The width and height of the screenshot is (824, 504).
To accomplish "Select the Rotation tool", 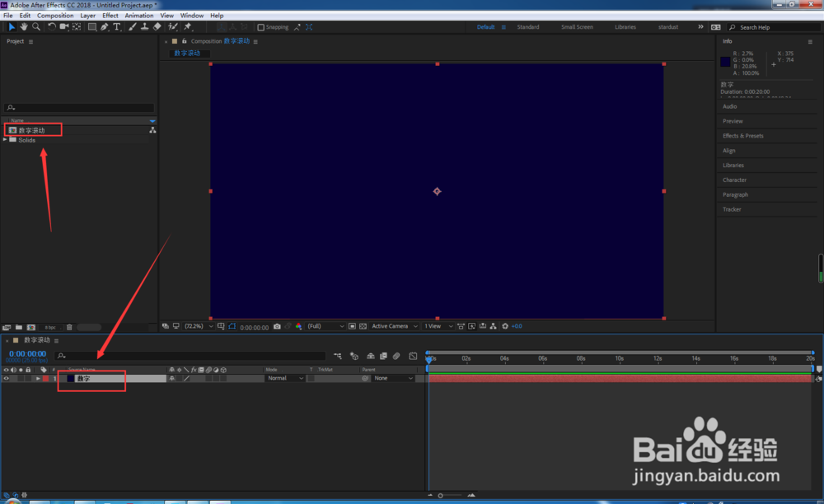I will click(x=51, y=27).
